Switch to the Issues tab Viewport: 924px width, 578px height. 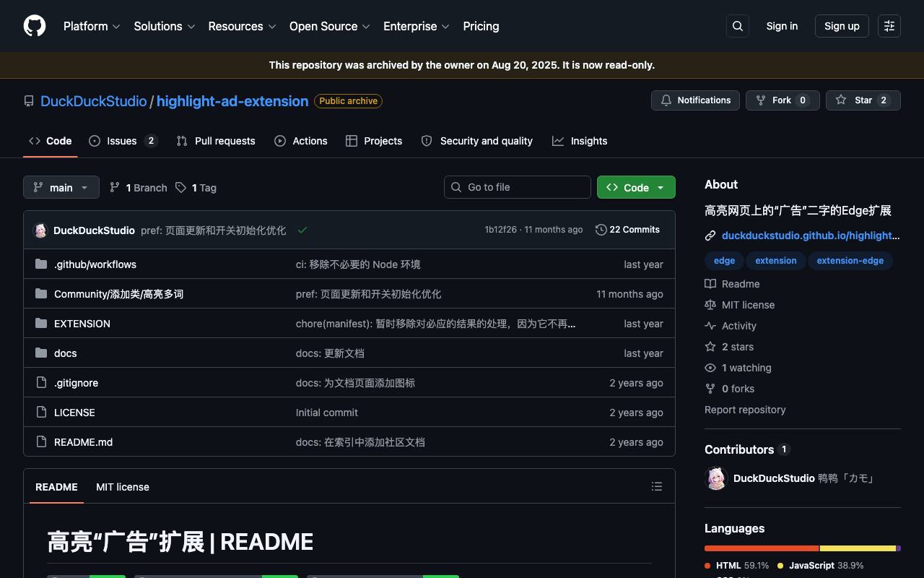coord(123,141)
